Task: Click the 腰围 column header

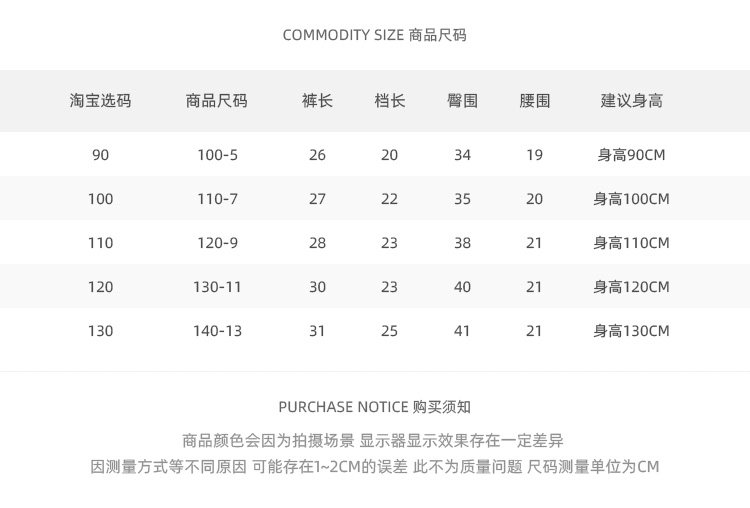Action: (534, 101)
